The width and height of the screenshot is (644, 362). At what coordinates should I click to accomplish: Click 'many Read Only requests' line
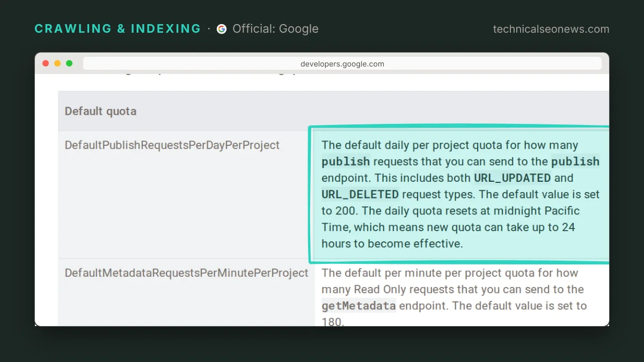[x=452, y=289]
